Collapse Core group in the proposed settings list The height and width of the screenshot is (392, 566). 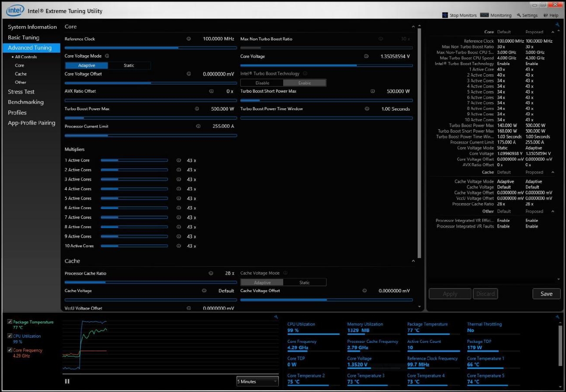pyautogui.click(x=553, y=32)
